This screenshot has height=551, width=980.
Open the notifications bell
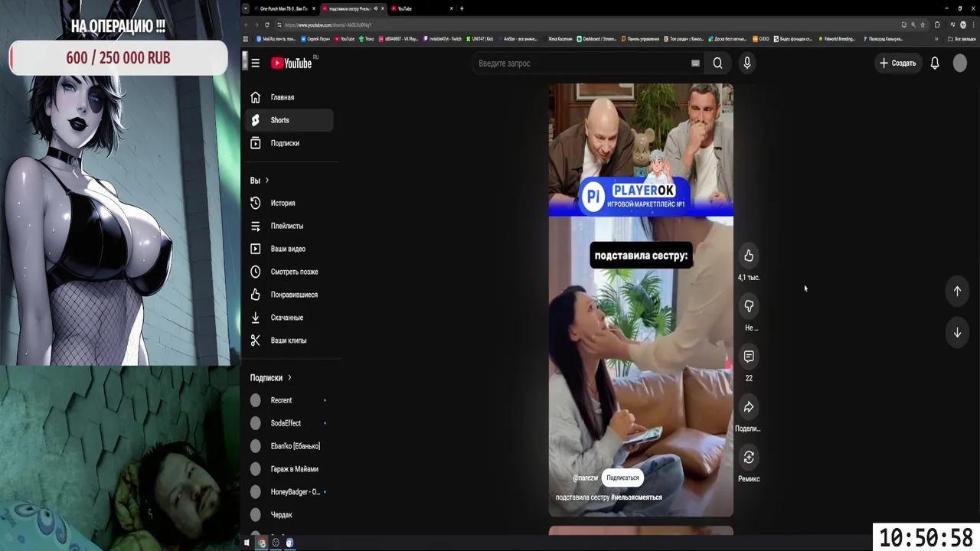pos(935,64)
